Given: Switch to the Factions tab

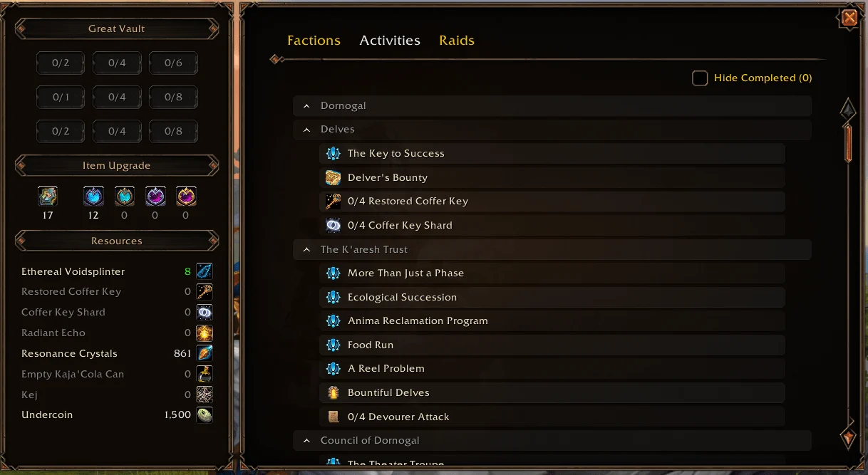Looking at the screenshot, I should coord(314,41).
